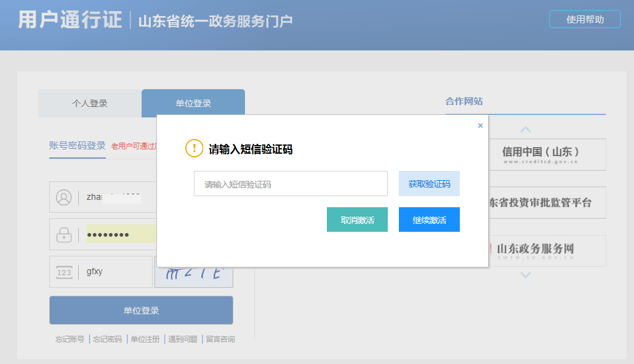Open the 忘记密码 recovery link
634x364 pixels.
pyautogui.click(x=107, y=338)
